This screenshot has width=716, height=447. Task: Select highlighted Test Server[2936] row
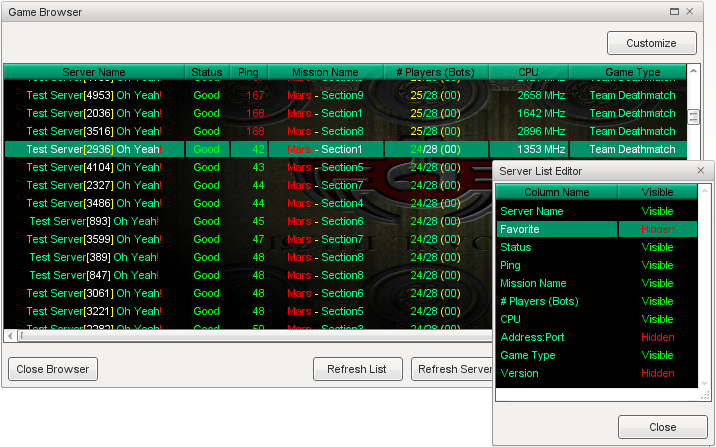pyautogui.click(x=346, y=149)
